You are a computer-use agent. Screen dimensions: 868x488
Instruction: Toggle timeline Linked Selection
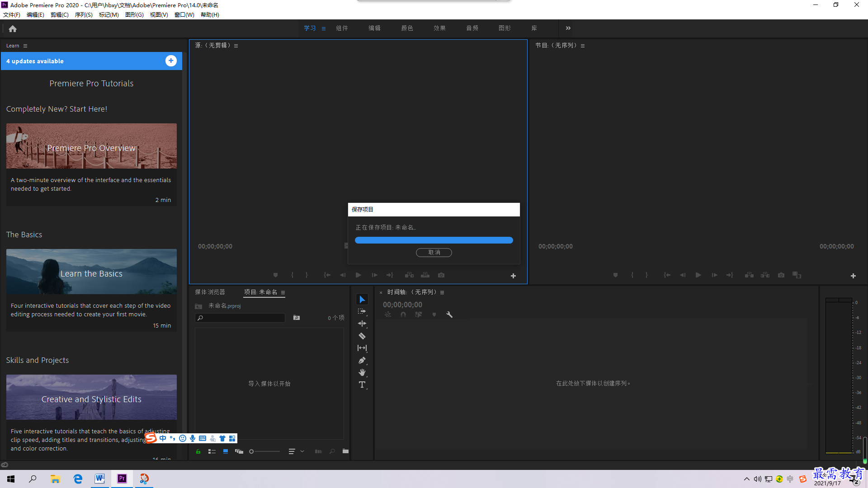tap(419, 314)
